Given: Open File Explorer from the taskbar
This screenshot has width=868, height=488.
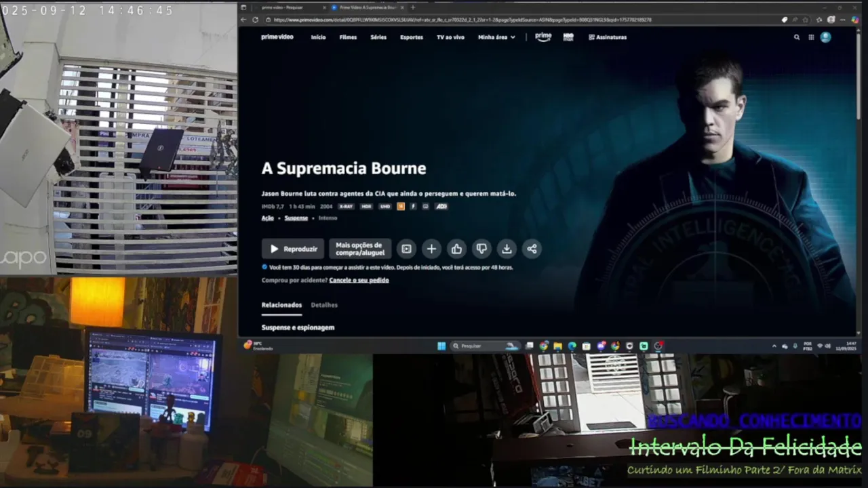Looking at the screenshot, I should click(x=557, y=346).
